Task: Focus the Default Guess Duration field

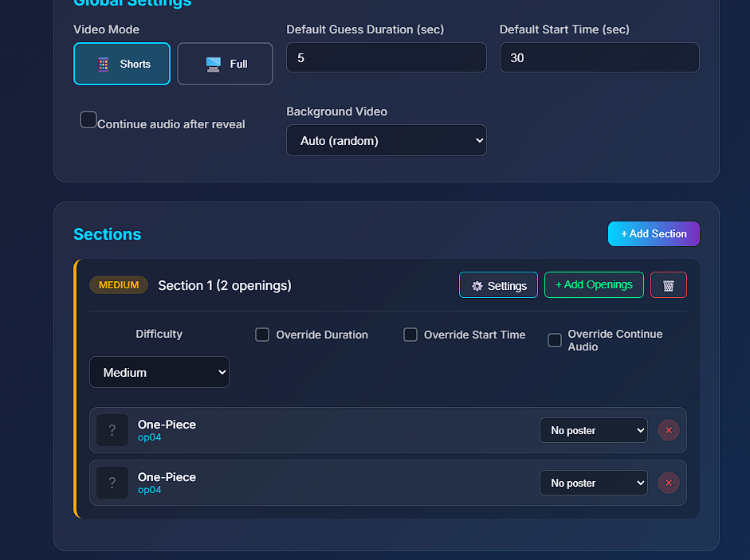Action: [x=387, y=57]
